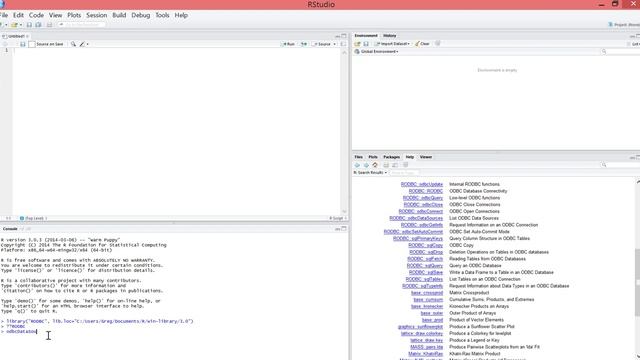The width and height of the screenshot is (640, 360).
Task: Save workspace icon in Environment pane
Action: click(366, 44)
